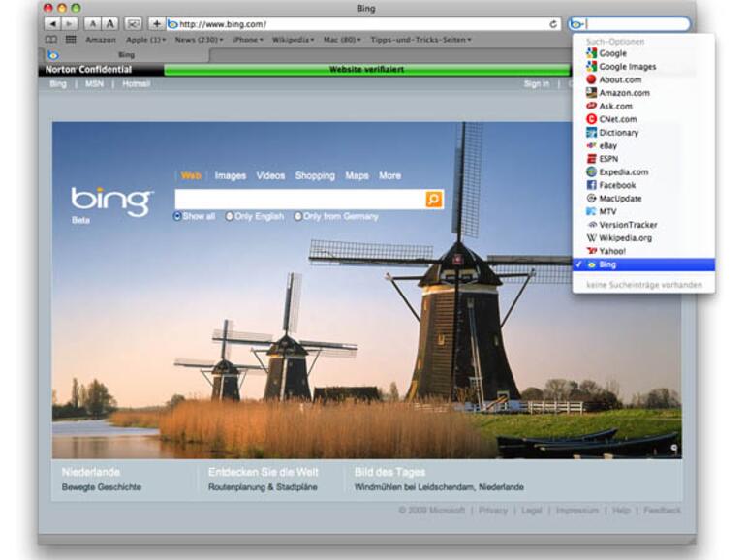Open the Videos link on Bing
The image size is (746, 560).
[x=270, y=175]
